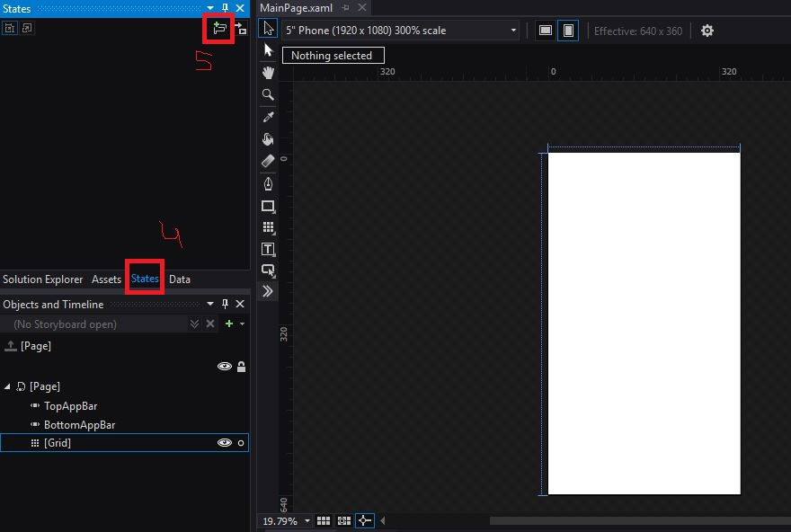This screenshot has width=791, height=532.
Task: Click the second icon in States toolbar
Action: click(x=27, y=28)
